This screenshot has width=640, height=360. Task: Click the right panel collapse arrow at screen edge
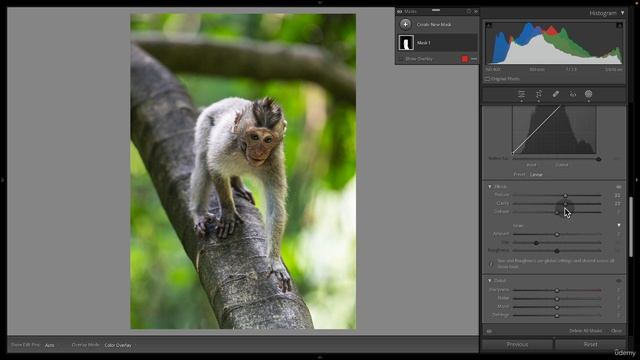pyautogui.click(x=637, y=180)
